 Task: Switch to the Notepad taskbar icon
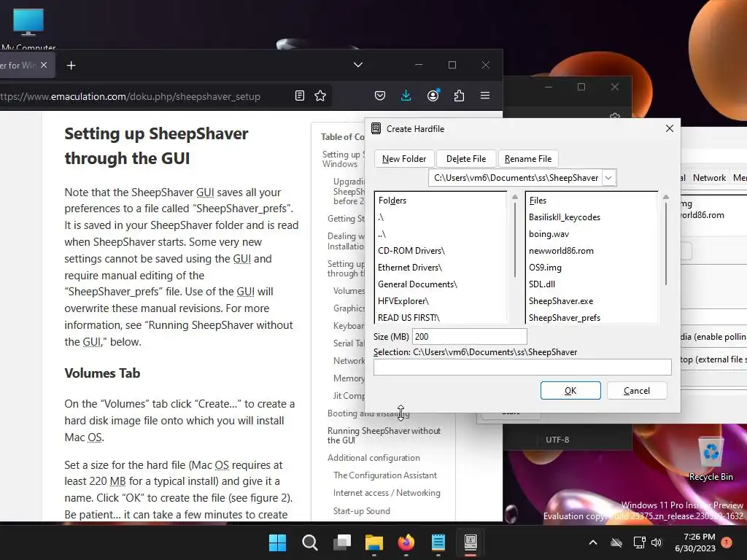coord(438,542)
